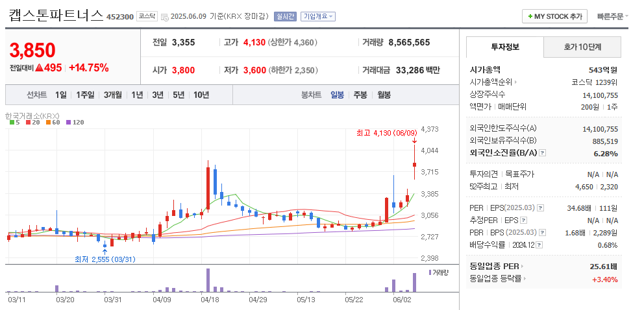Click the purple 120-day moving average swatch
Screen dimensions: 644x310
[69, 122]
